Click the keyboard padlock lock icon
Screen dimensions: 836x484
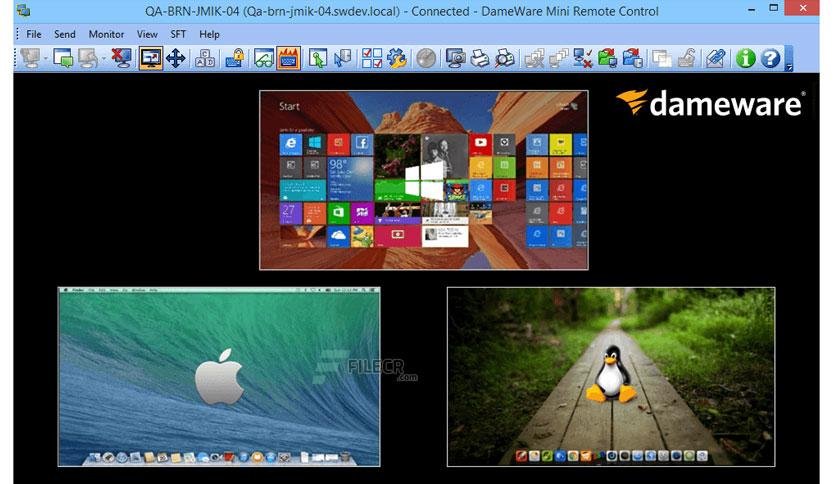(235, 58)
